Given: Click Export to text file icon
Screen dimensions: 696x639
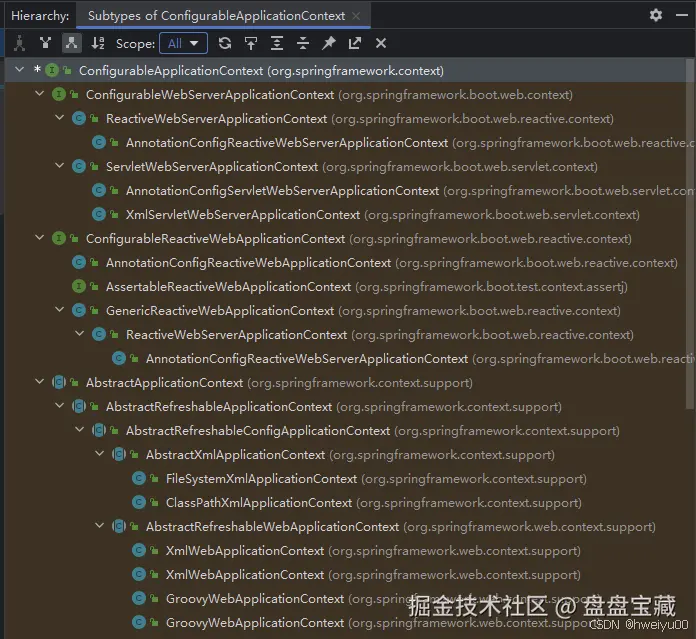Looking at the screenshot, I should click(x=355, y=43).
